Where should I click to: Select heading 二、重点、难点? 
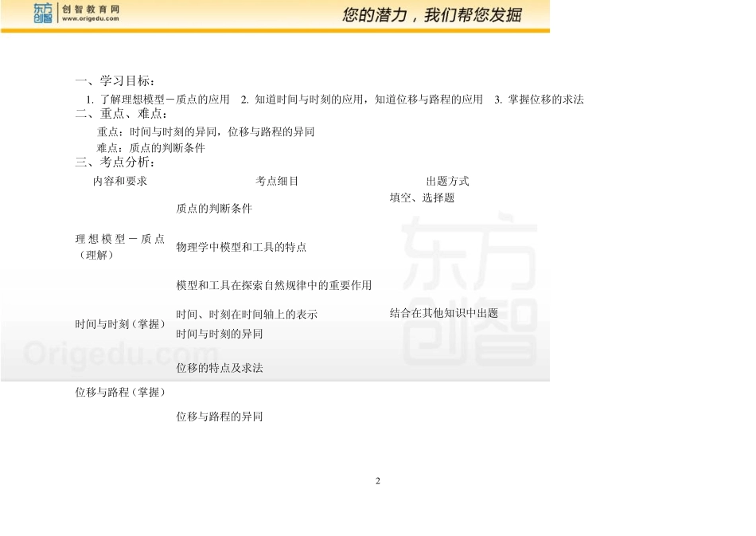pos(121,114)
